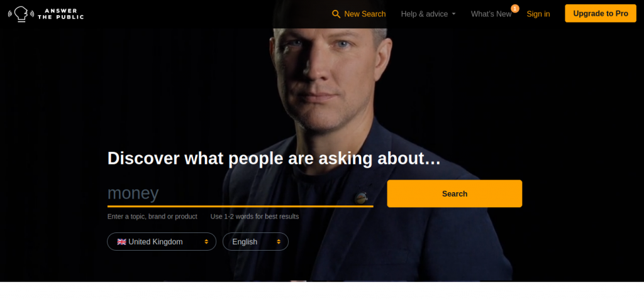Focus the topic input field showing money
Viewport: 644px width, 299px height.
coord(240,193)
